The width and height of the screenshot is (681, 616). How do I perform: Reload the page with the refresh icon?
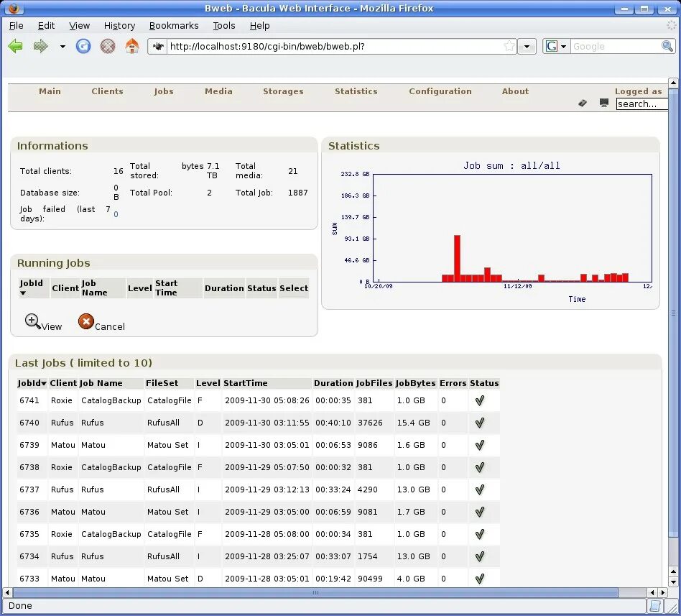coord(83,46)
